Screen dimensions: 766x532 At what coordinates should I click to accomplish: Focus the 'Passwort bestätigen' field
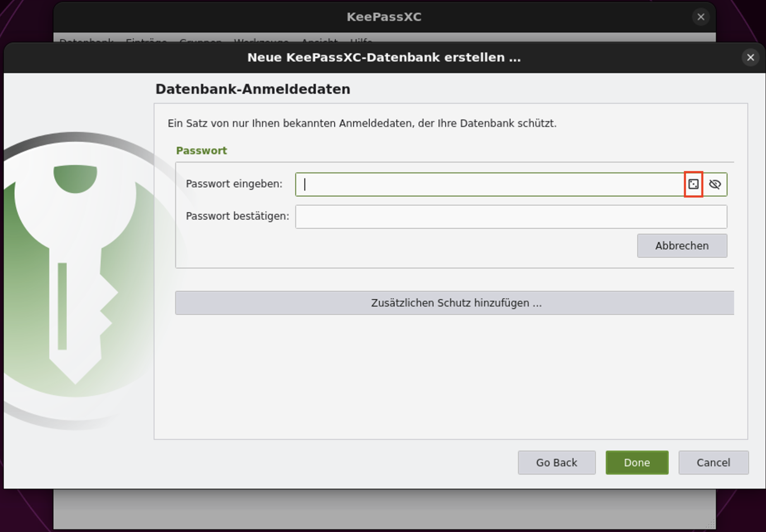(x=511, y=216)
